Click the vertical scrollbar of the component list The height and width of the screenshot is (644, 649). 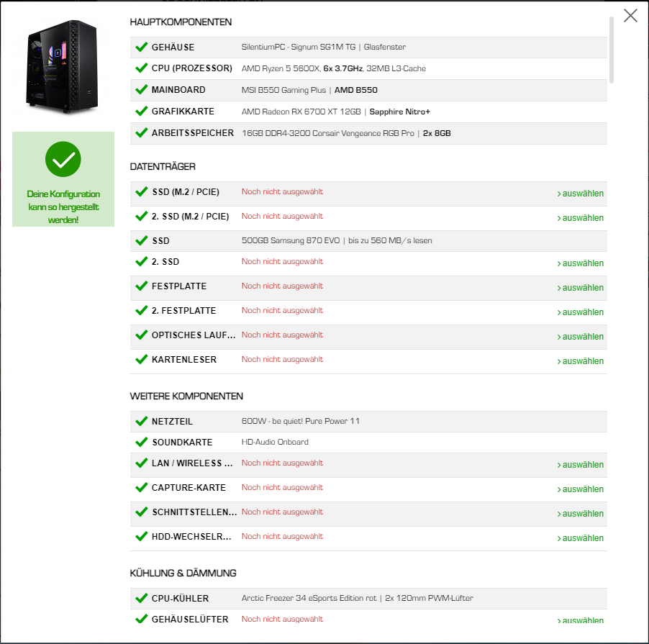(x=612, y=50)
